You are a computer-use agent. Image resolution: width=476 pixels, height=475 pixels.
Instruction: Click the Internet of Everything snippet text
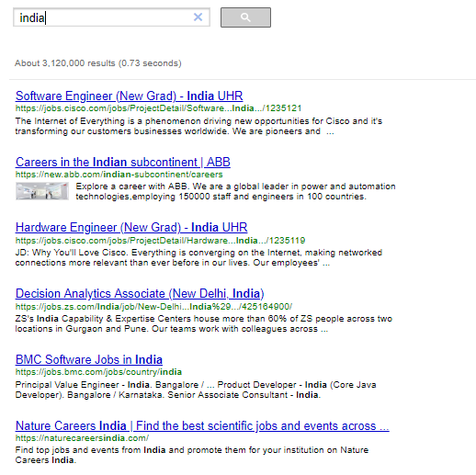pyautogui.click(x=198, y=126)
